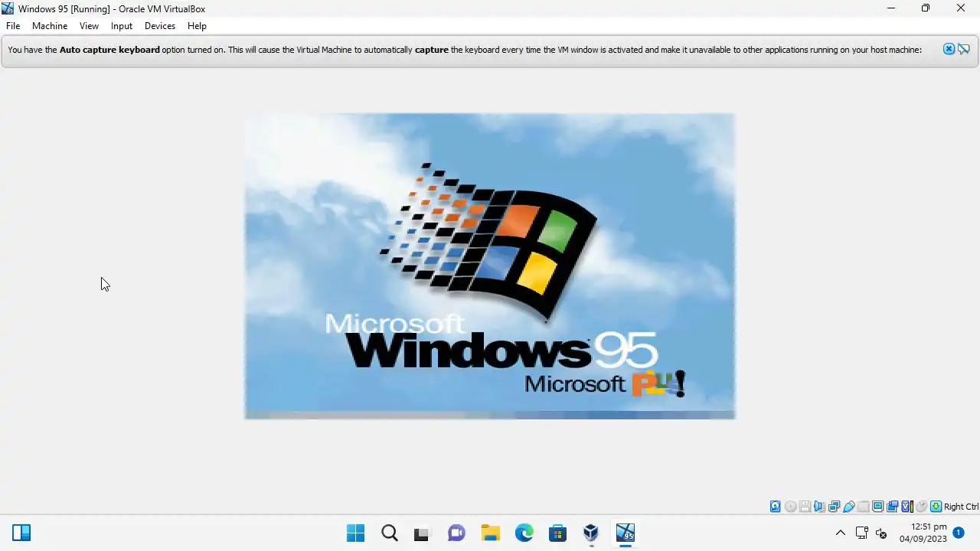Launch Microsoft Edge from taskbar

click(x=524, y=533)
